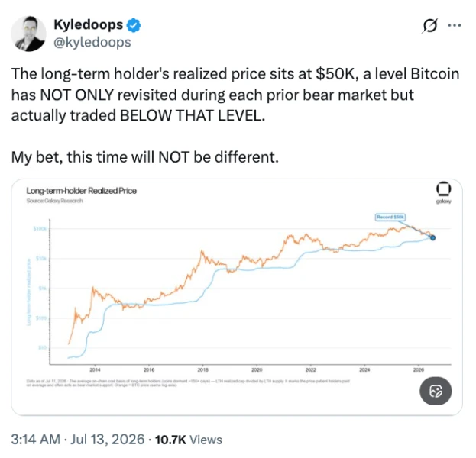Image resolution: width=476 pixels, height=458 pixels.
Task: Click the blue verified badge
Action: pos(134,25)
